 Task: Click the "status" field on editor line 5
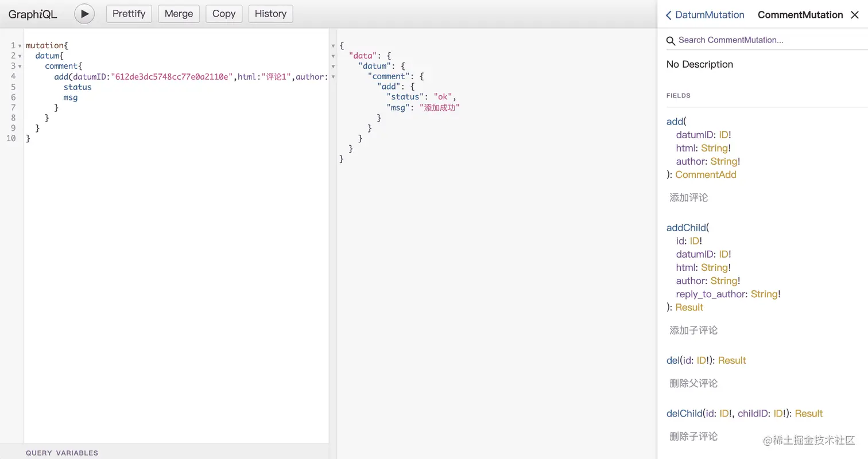point(77,87)
